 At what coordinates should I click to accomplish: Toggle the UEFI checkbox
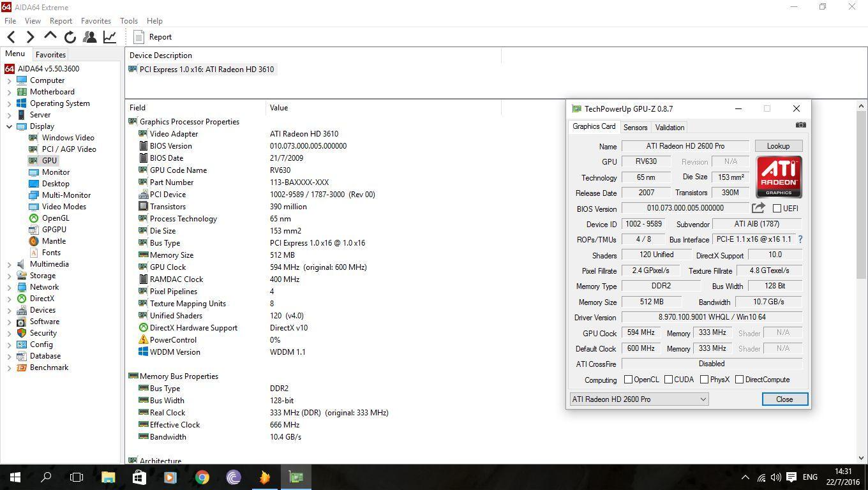[777, 209]
